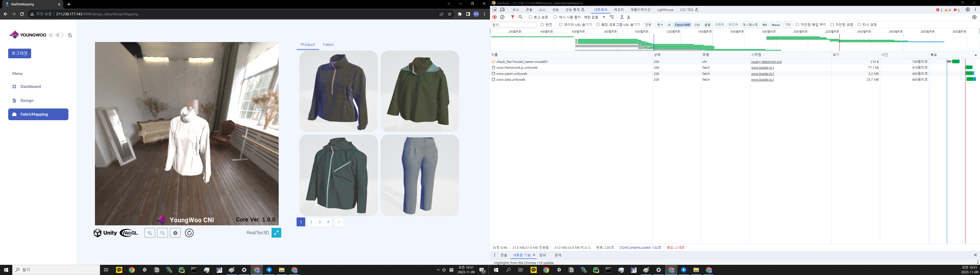Check the 캐시 사용 중지 checkbox
The width and height of the screenshot is (980, 275).
pyautogui.click(x=555, y=17)
